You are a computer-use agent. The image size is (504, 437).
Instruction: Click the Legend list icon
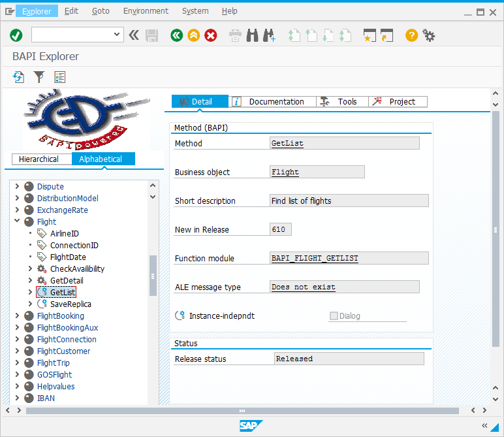(60, 77)
